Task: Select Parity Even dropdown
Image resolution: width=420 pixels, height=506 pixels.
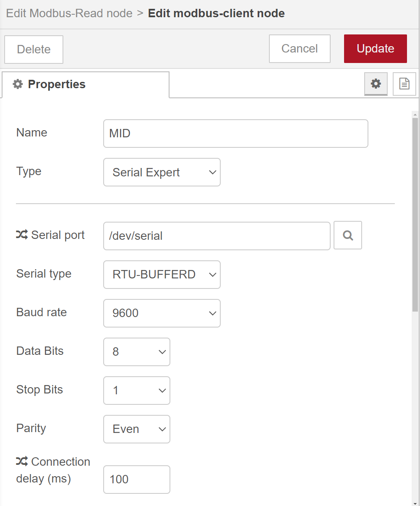Action: pyautogui.click(x=137, y=429)
